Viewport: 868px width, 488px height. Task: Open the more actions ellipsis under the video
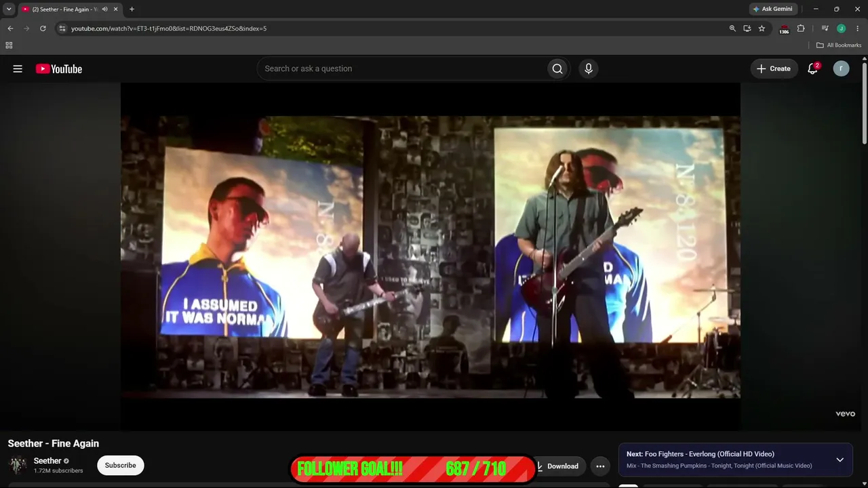(x=600, y=466)
